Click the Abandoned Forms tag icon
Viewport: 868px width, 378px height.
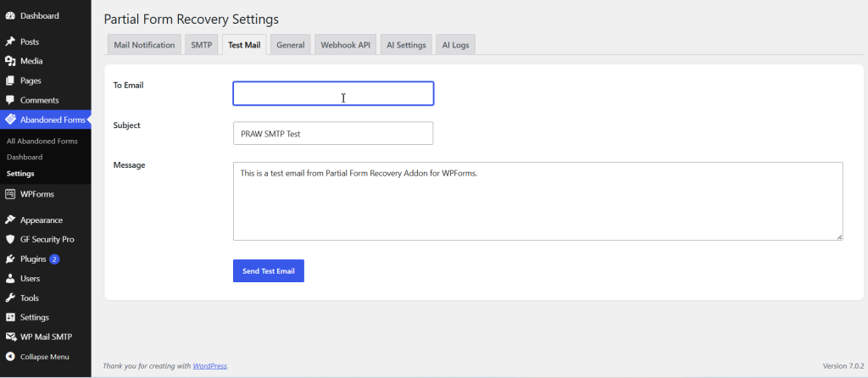[x=10, y=120]
